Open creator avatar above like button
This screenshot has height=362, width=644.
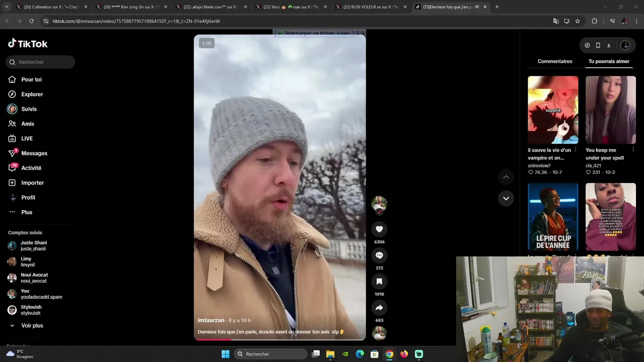point(379,204)
